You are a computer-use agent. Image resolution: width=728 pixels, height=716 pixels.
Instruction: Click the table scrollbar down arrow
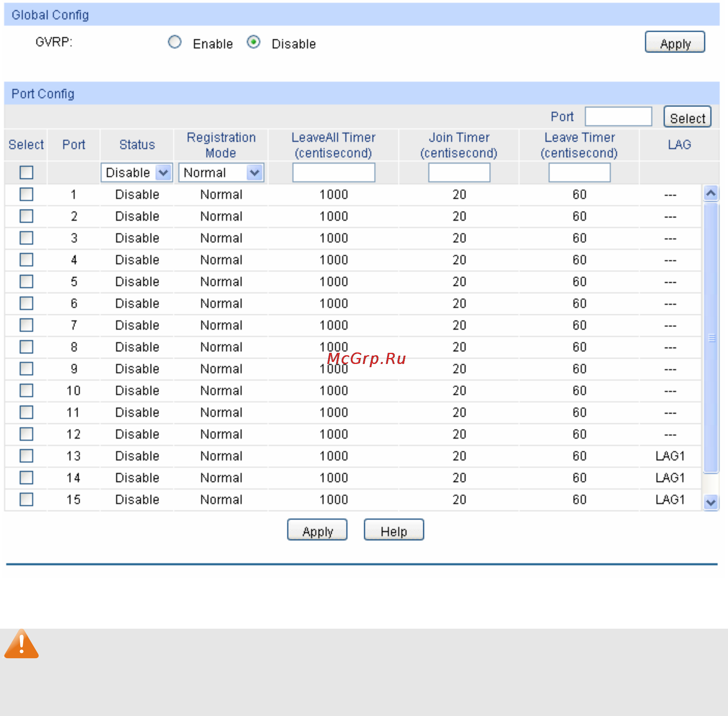click(711, 502)
